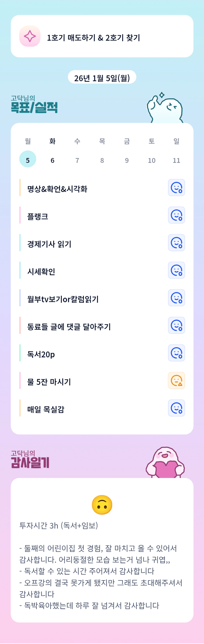
Task: Switch to Thursday the 8th
Action: [102, 160]
